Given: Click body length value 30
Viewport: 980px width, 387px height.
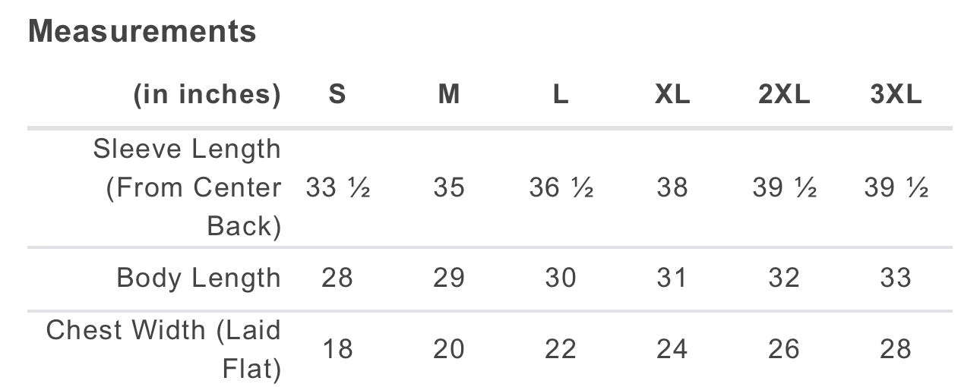Looking at the screenshot, I should coord(561,278).
